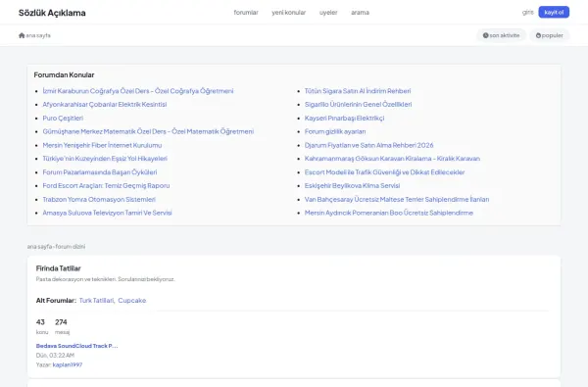Open Van Bahçesaray Ücretsiz Maltese Terrier topic
This screenshot has width=588, height=387.
pos(397,199)
